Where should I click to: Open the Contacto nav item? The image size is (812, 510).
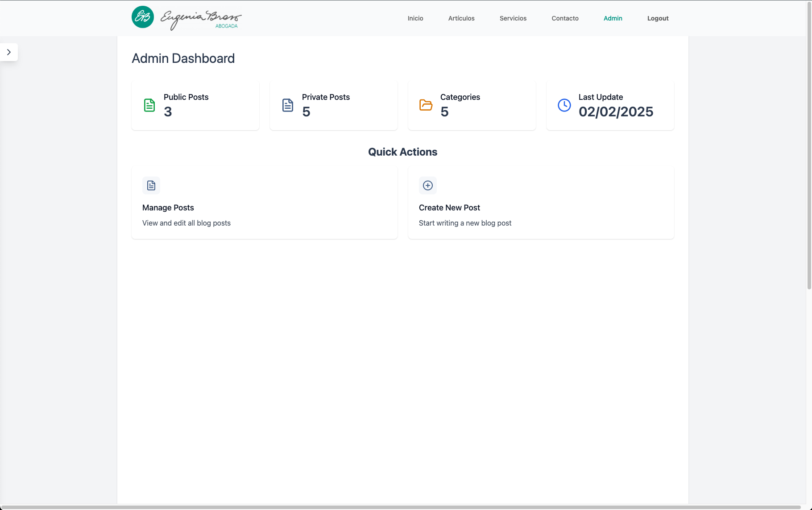565,18
